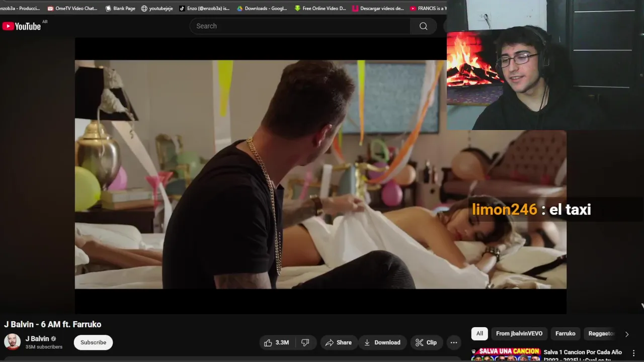Open the J Balvin channel avatar
644x362 pixels.
pyautogui.click(x=12, y=342)
